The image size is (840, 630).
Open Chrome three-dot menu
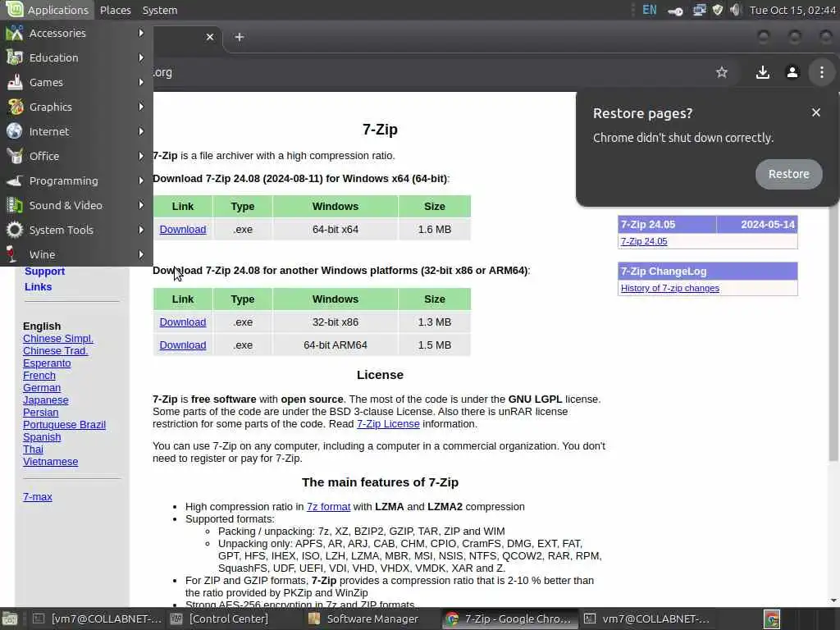pos(822,72)
